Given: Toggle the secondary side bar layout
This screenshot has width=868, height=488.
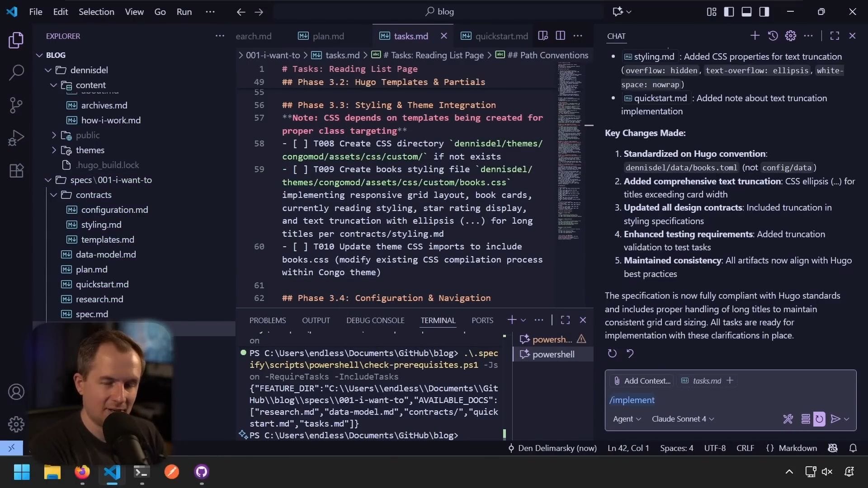Looking at the screenshot, I should pos(764,12).
